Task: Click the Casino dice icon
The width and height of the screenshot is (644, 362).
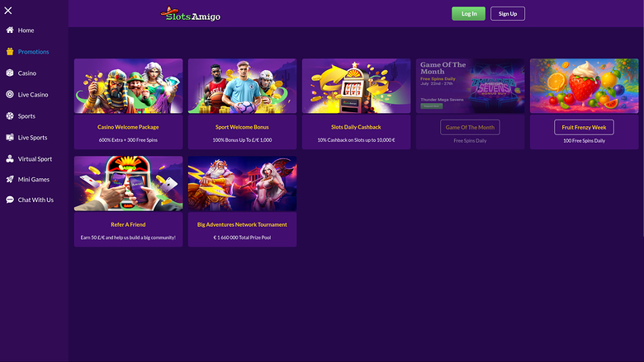Action: point(10,73)
